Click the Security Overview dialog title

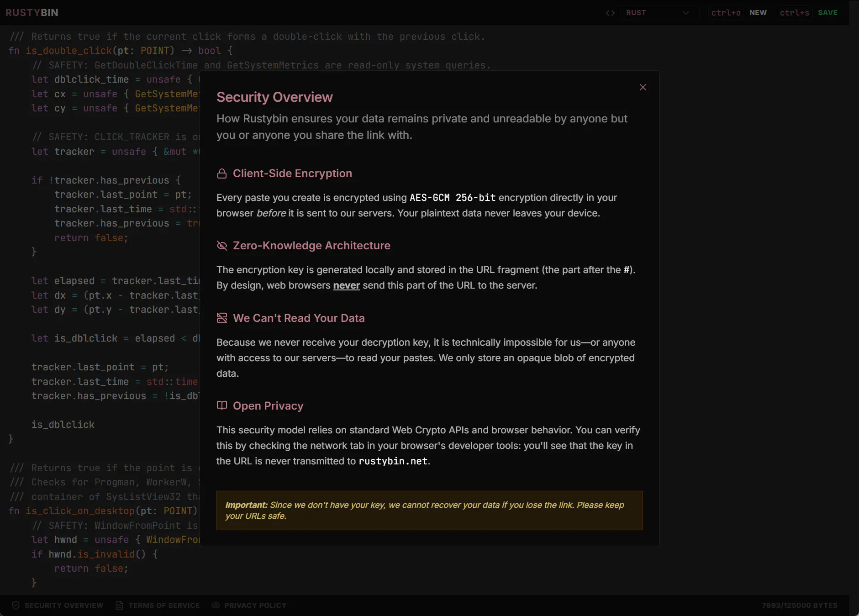[x=274, y=97]
